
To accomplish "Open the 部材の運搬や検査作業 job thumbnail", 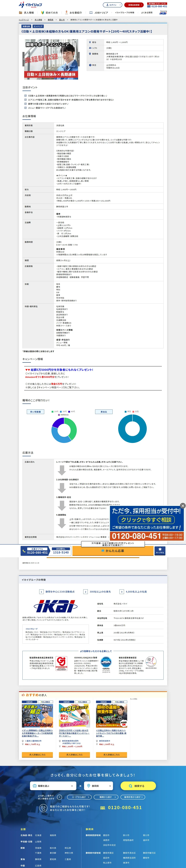I will click(x=111, y=716).
